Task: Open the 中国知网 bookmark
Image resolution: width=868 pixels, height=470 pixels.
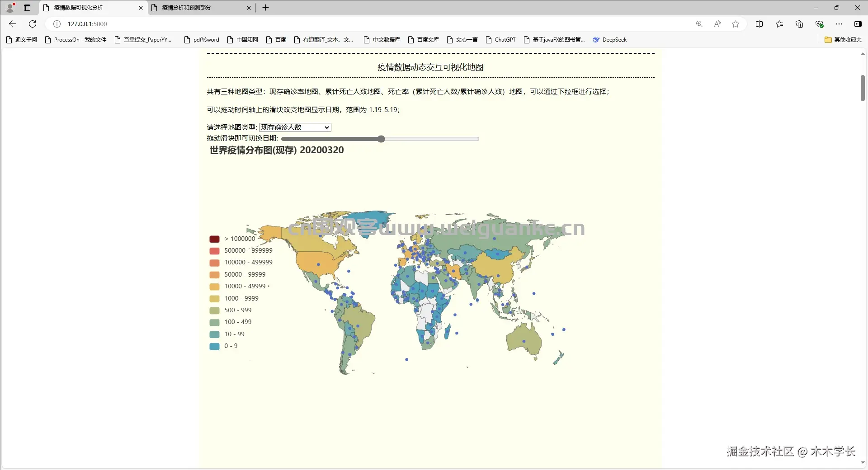Action: pos(243,40)
